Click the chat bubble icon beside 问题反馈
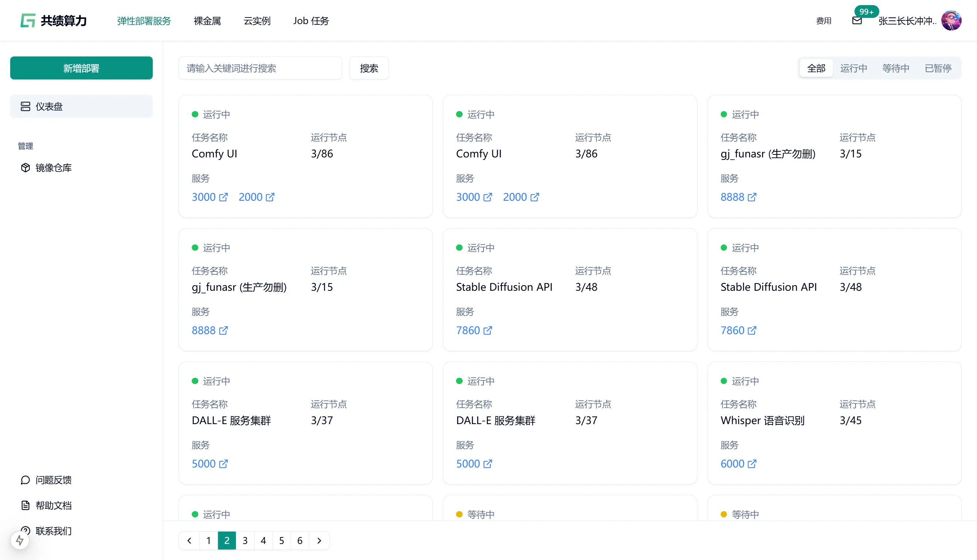The height and width of the screenshot is (560, 977). pyautogui.click(x=26, y=480)
